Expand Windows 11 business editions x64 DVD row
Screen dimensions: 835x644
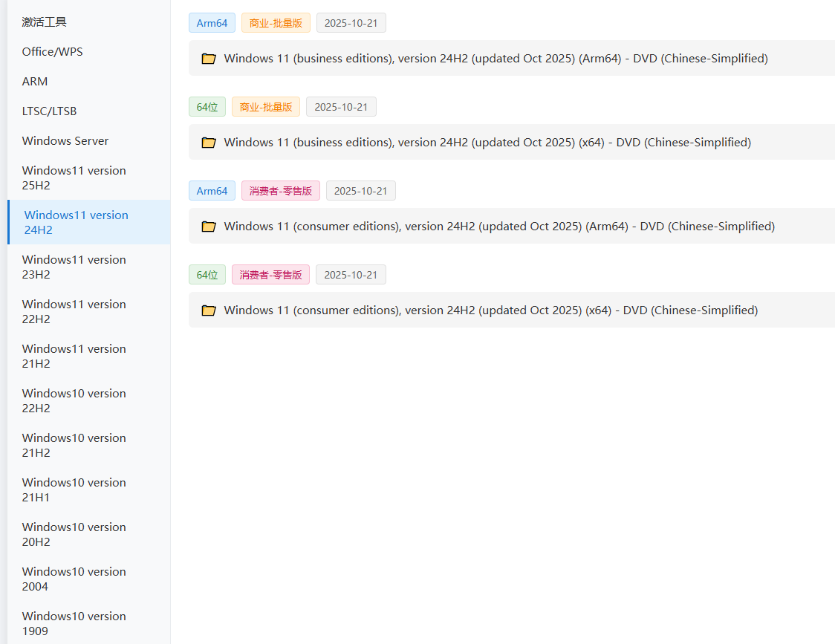pos(487,143)
